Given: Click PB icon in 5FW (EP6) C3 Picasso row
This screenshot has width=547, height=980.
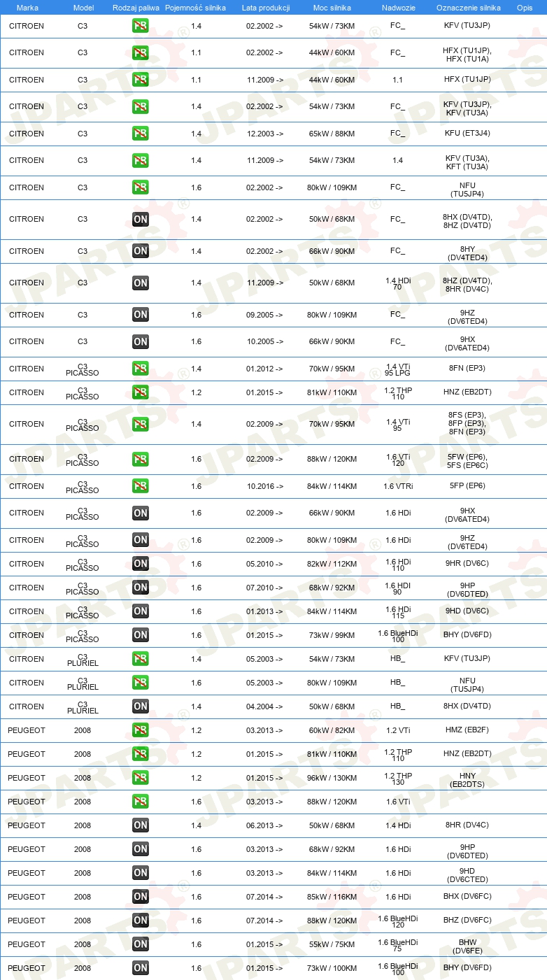Looking at the screenshot, I should [x=141, y=459].
